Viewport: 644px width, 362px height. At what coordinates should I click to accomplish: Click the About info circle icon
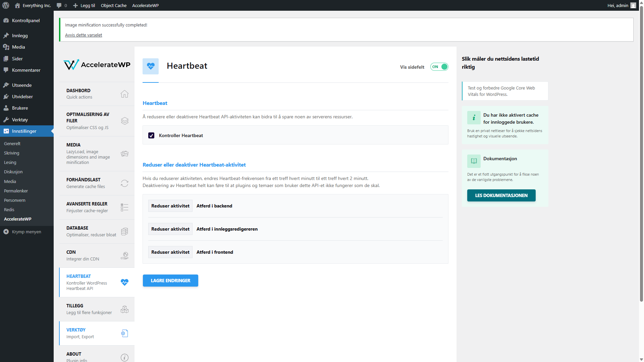(124, 358)
